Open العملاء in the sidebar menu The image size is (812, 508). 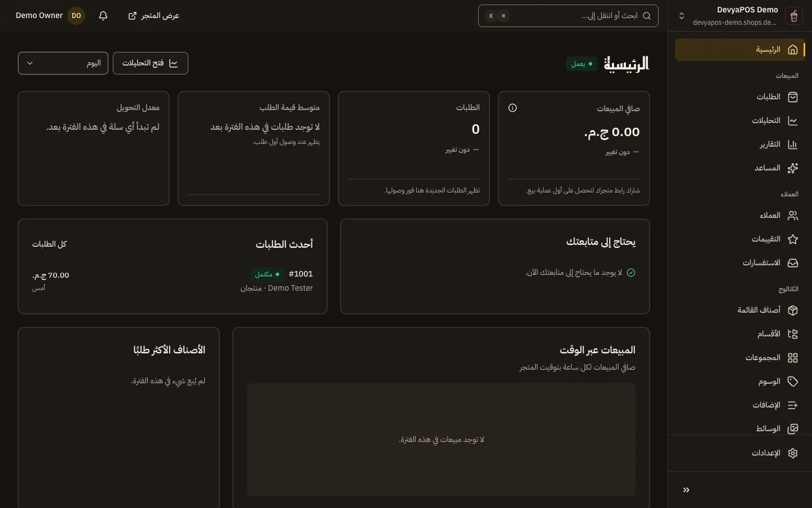coord(740,216)
